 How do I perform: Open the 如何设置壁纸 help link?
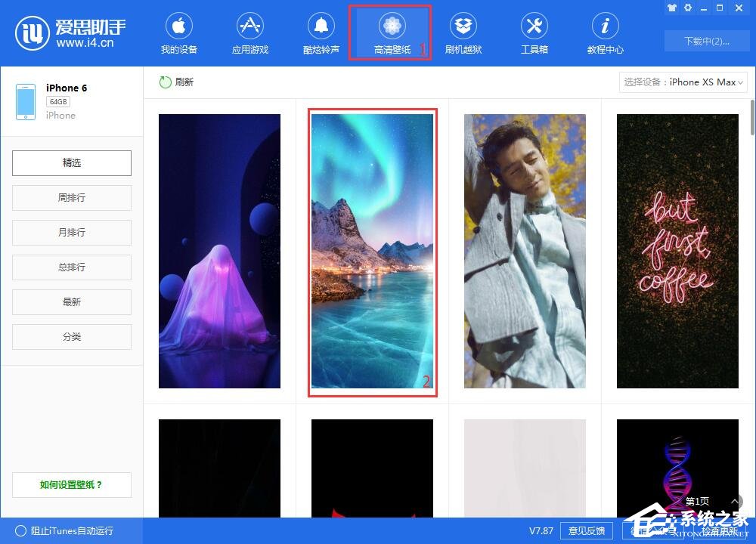pyautogui.click(x=71, y=484)
